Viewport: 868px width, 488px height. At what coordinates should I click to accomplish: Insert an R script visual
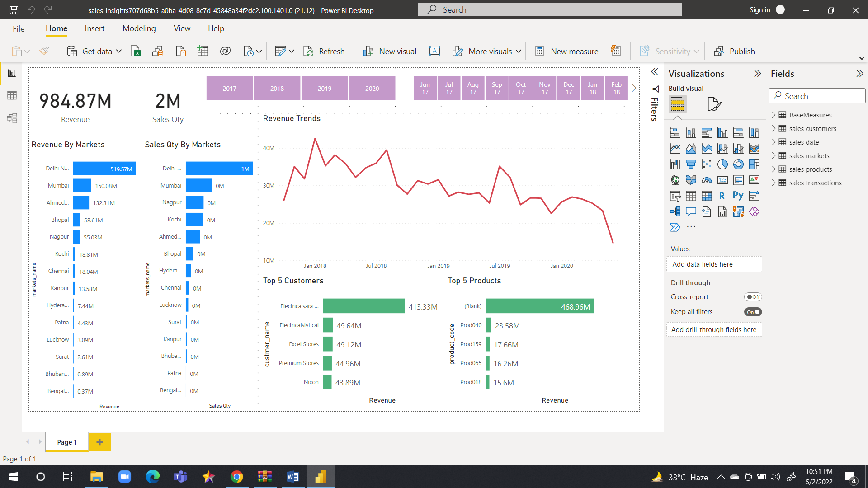coord(722,195)
